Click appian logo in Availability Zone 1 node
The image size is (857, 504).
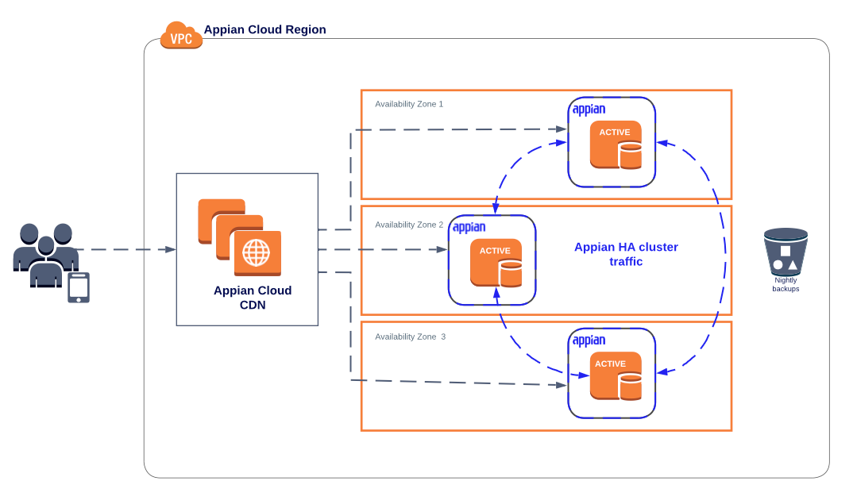(589, 110)
